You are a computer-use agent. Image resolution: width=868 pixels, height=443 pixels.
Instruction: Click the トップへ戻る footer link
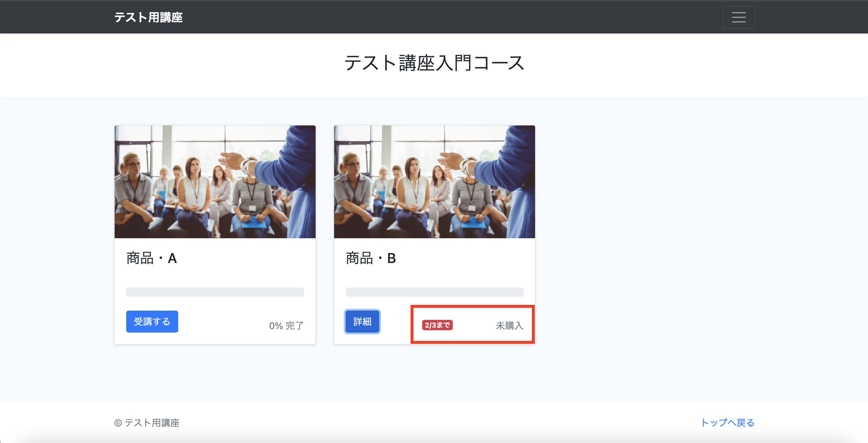click(727, 423)
